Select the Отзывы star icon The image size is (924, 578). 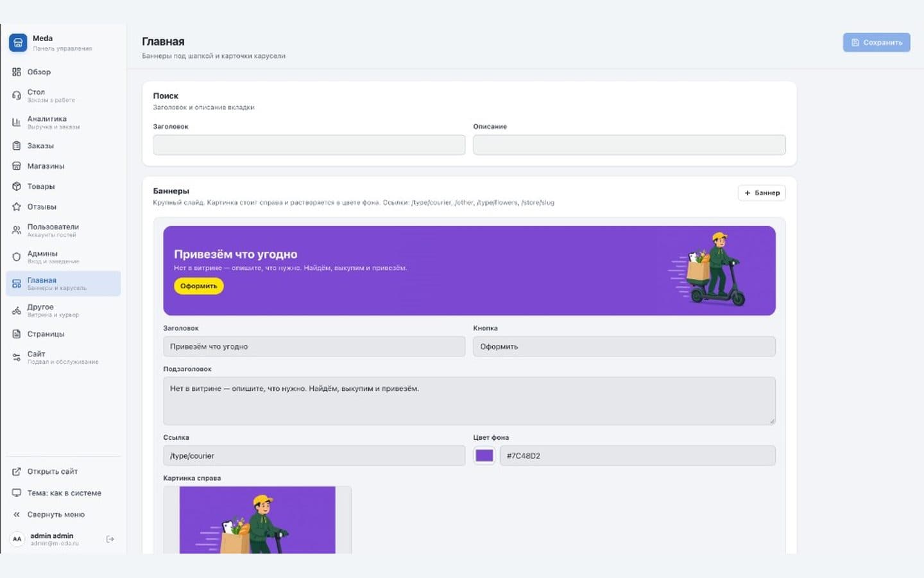tap(17, 207)
